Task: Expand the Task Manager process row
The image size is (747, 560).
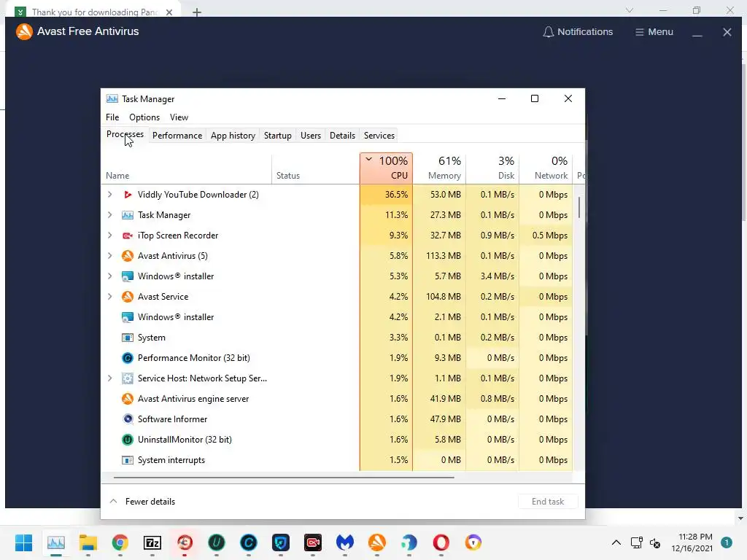Action: pos(110,215)
